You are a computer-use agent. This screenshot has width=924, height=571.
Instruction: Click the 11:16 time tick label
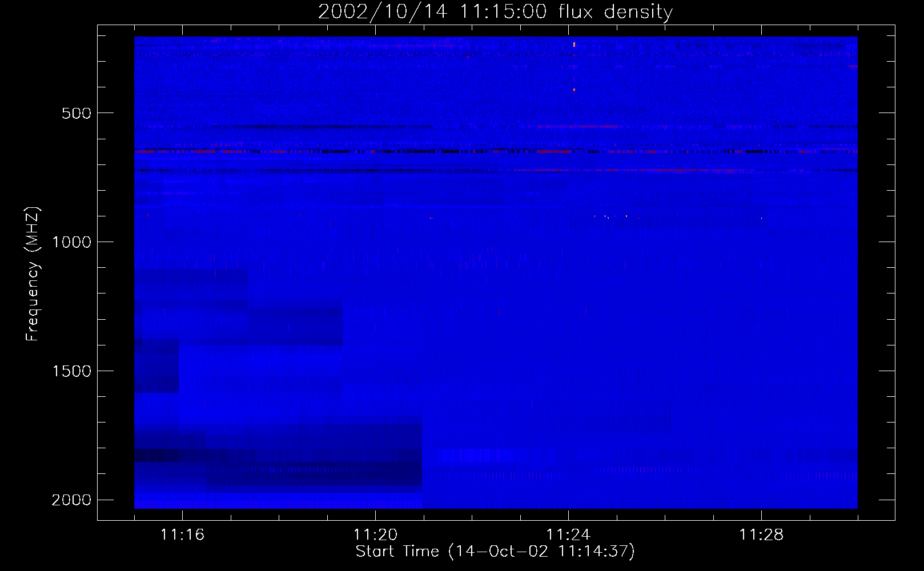coord(182,535)
